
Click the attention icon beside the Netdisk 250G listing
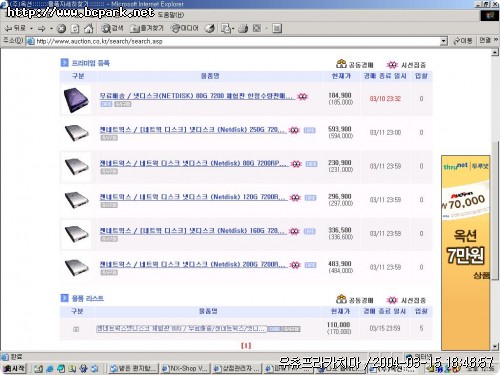coord(294,130)
